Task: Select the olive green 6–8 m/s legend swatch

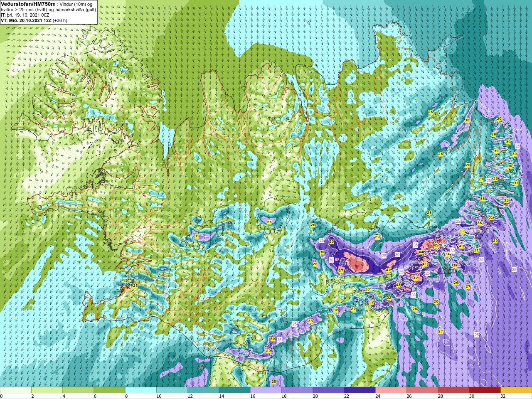Action: pos(110,390)
